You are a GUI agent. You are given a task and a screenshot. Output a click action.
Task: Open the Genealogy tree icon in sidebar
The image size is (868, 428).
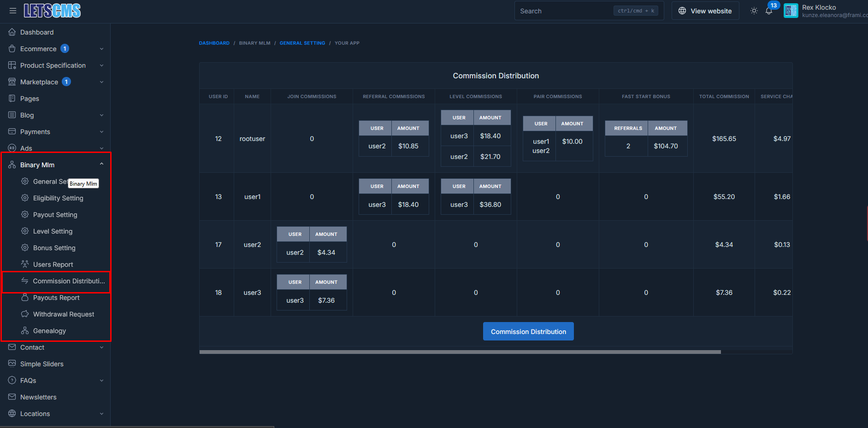coord(25,330)
